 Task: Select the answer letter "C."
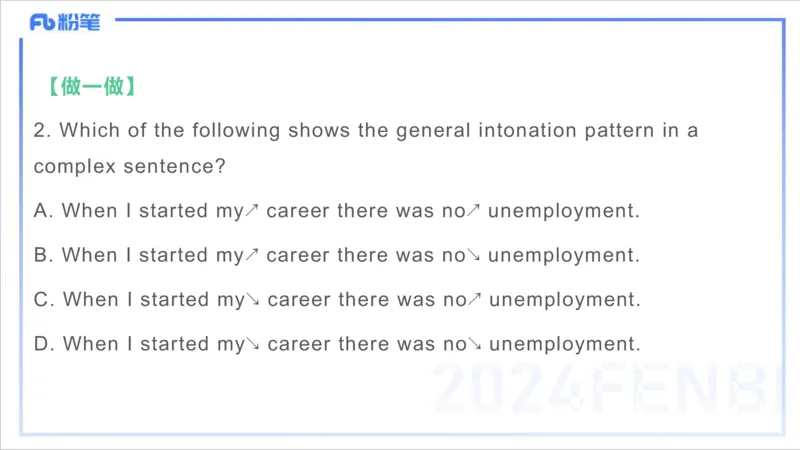[43, 300]
